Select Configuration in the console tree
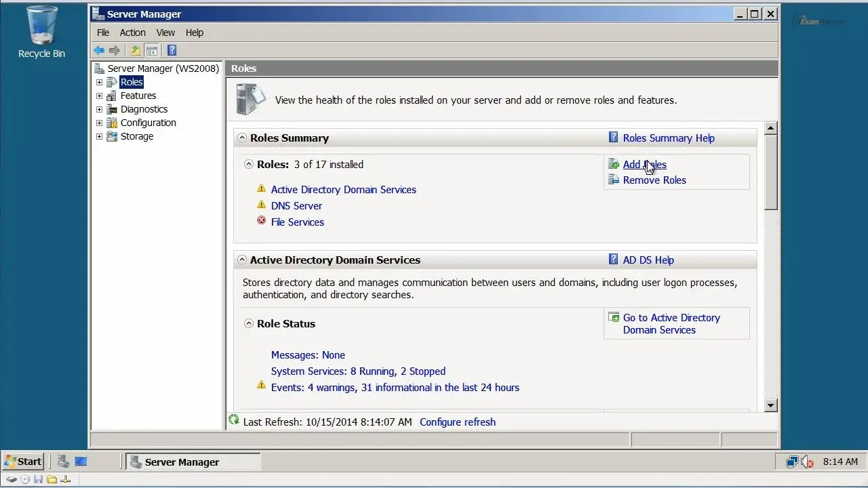Screen dimensions: 868x488 point(148,123)
